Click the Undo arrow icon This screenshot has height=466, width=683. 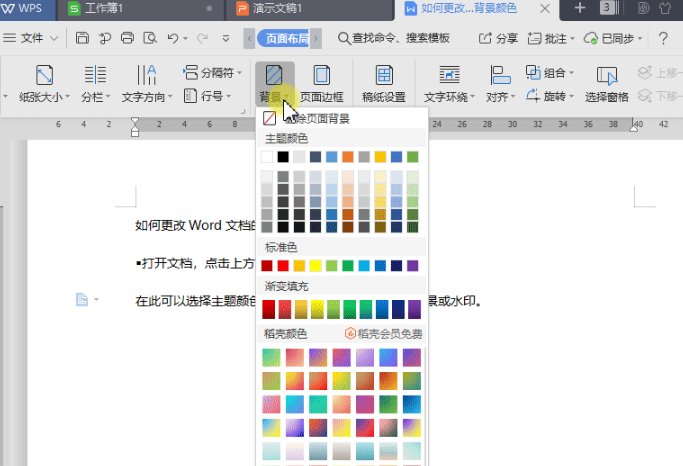point(172,38)
